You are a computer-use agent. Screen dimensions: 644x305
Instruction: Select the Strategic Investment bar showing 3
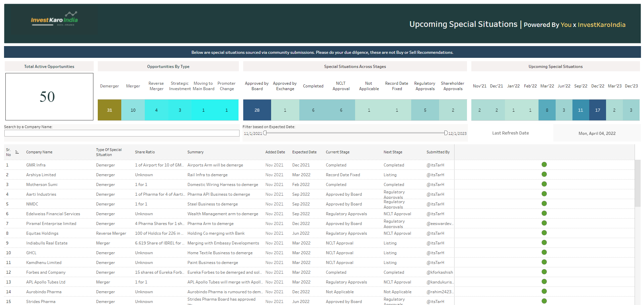(x=180, y=110)
